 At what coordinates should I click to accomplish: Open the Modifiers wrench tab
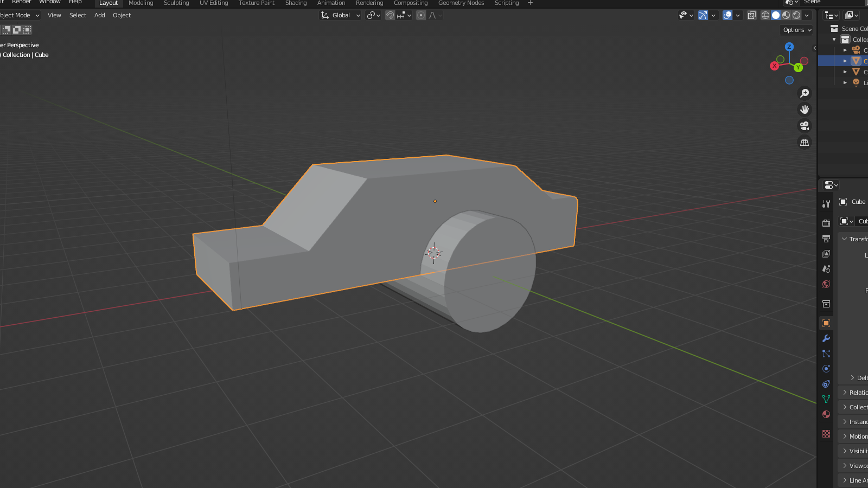pyautogui.click(x=826, y=338)
